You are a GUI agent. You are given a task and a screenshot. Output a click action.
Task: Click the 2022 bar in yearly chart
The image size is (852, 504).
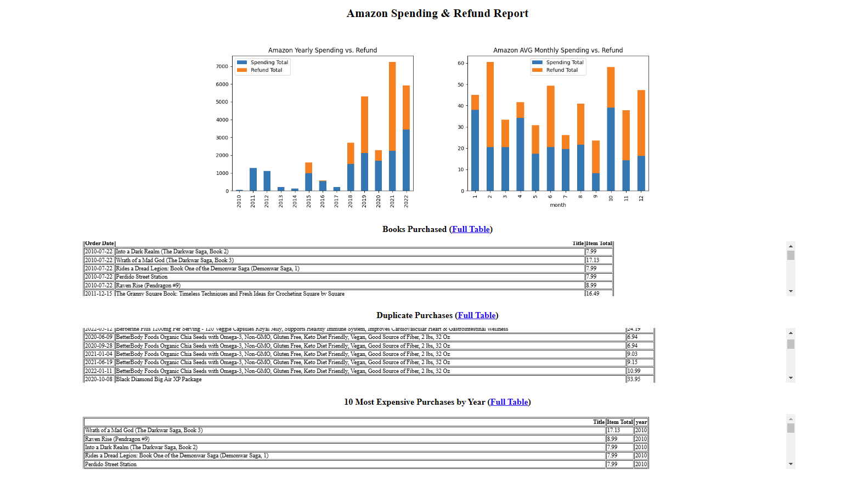(406, 138)
